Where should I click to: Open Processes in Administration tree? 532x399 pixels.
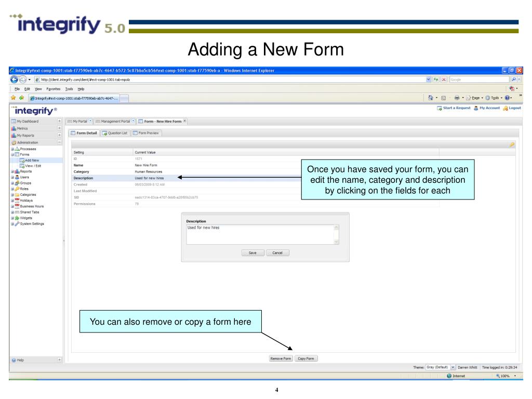(28, 149)
